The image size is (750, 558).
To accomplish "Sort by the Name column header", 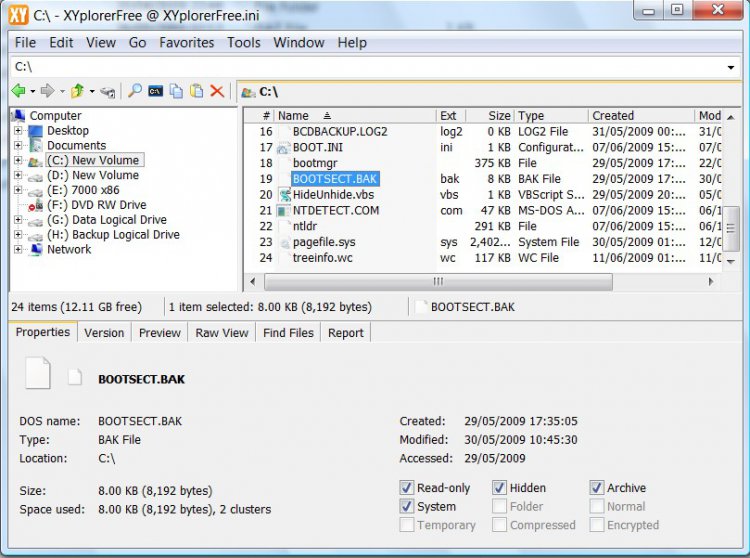I will coord(355,116).
